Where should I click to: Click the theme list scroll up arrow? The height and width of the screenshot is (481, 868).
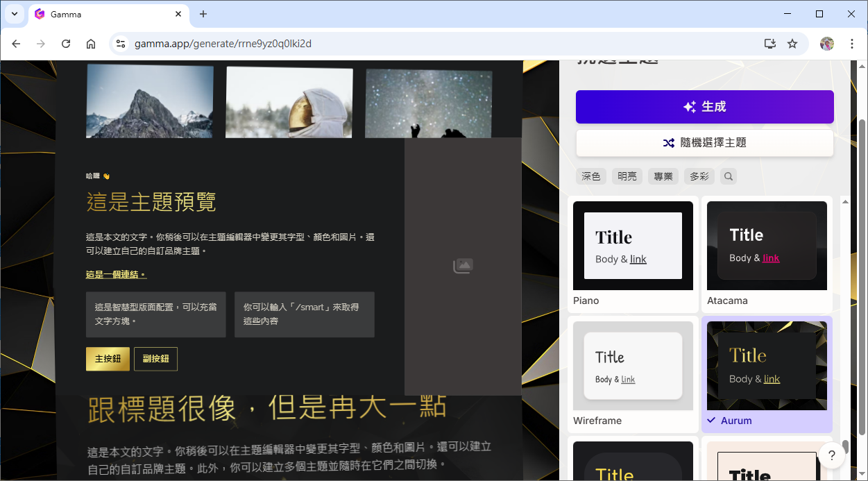[845, 202]
